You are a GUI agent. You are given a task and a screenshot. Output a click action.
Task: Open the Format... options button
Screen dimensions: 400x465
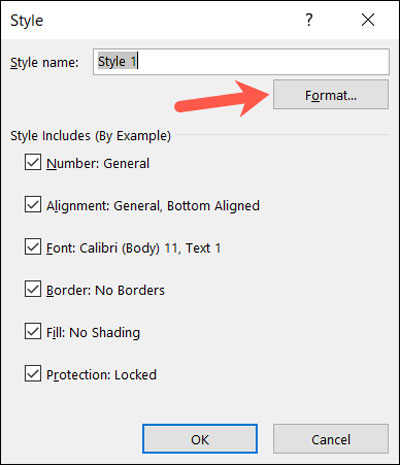331,95
